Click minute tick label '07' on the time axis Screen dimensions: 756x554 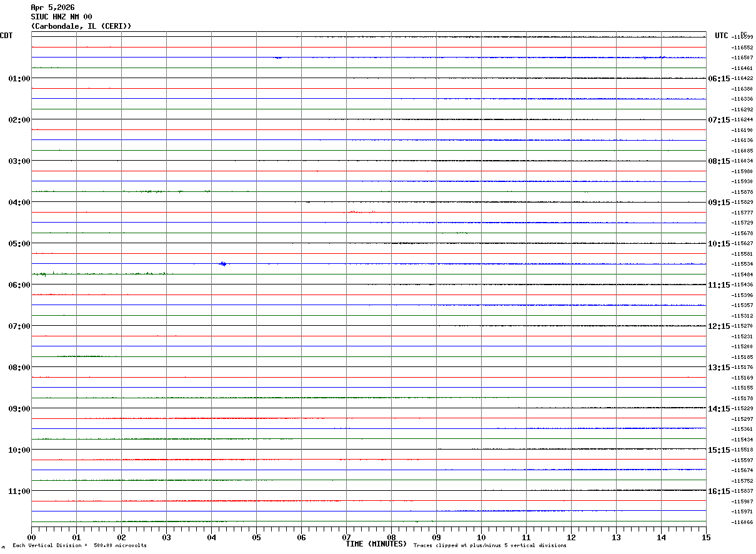click(346, 537)
